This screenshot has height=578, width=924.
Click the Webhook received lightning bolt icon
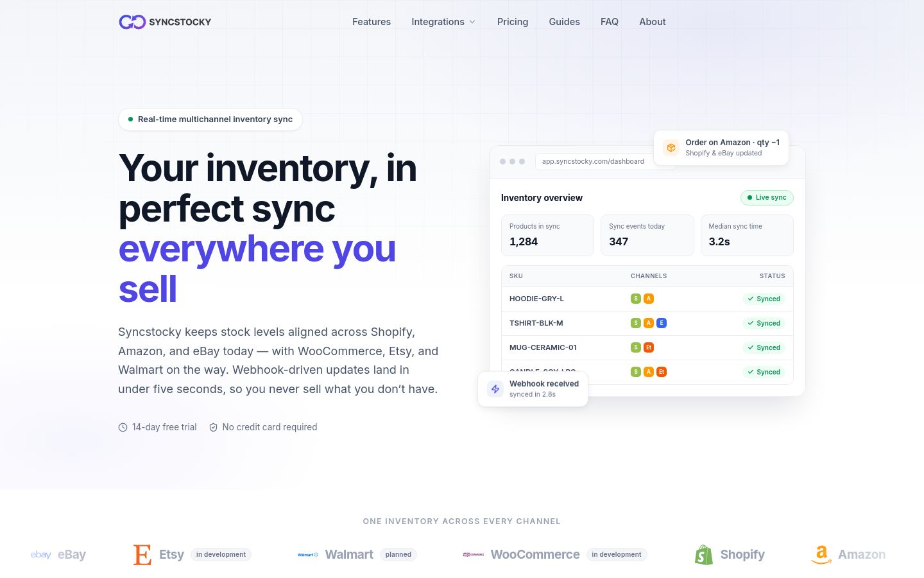tap(495, 389)
